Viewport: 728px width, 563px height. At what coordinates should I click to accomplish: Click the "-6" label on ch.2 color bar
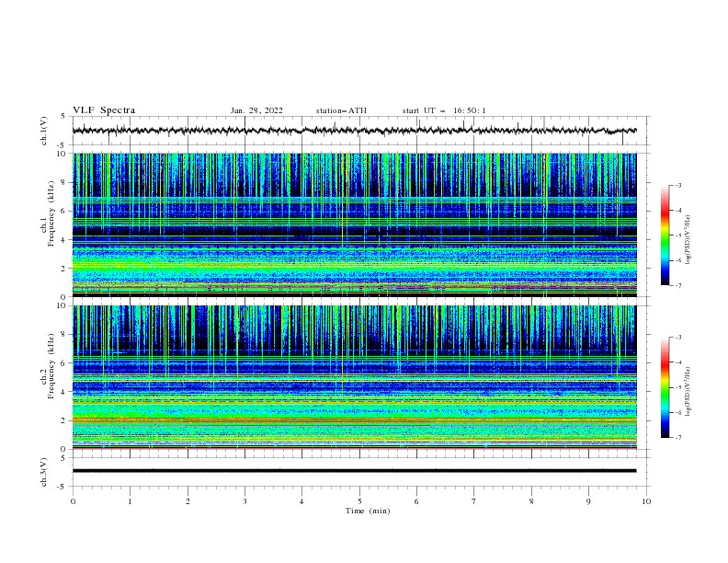coord(678,412)
